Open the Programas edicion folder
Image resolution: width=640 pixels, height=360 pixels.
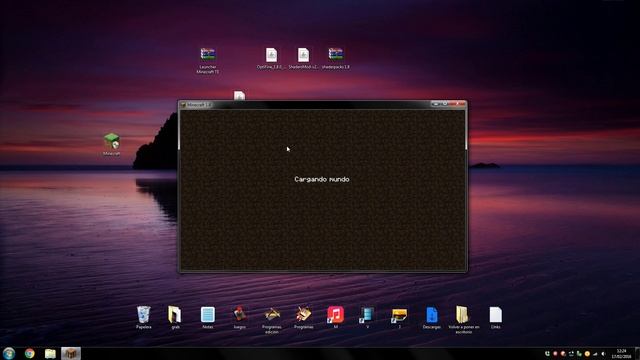tap(272, 320)
